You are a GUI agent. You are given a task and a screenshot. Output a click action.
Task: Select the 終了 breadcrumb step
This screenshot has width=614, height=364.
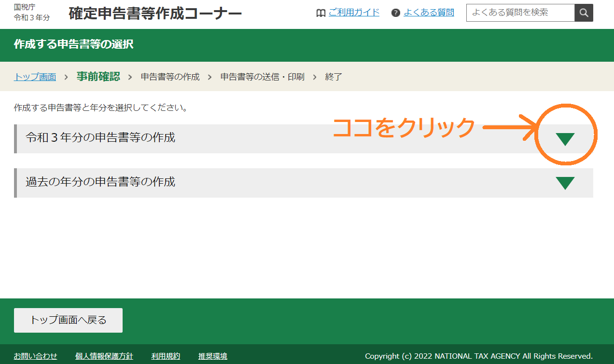pyautogui.click(x=334, y=77)
